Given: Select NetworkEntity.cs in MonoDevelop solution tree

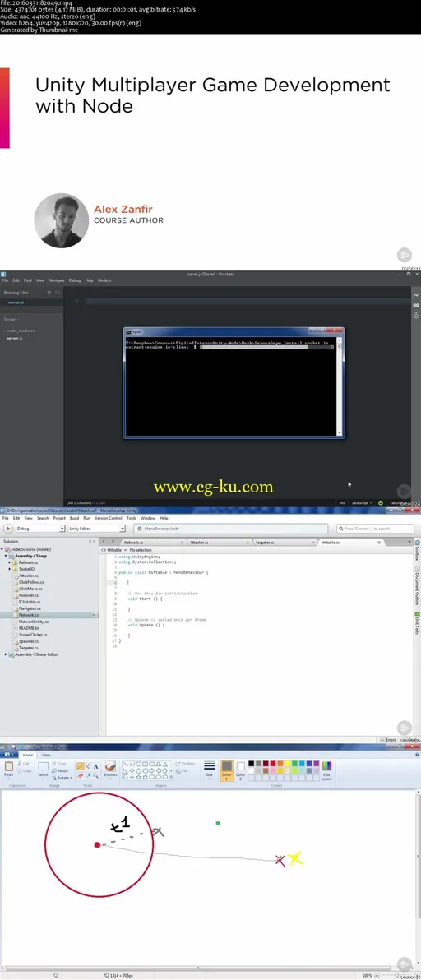Looking at the screenshot, I should point(34,622).
